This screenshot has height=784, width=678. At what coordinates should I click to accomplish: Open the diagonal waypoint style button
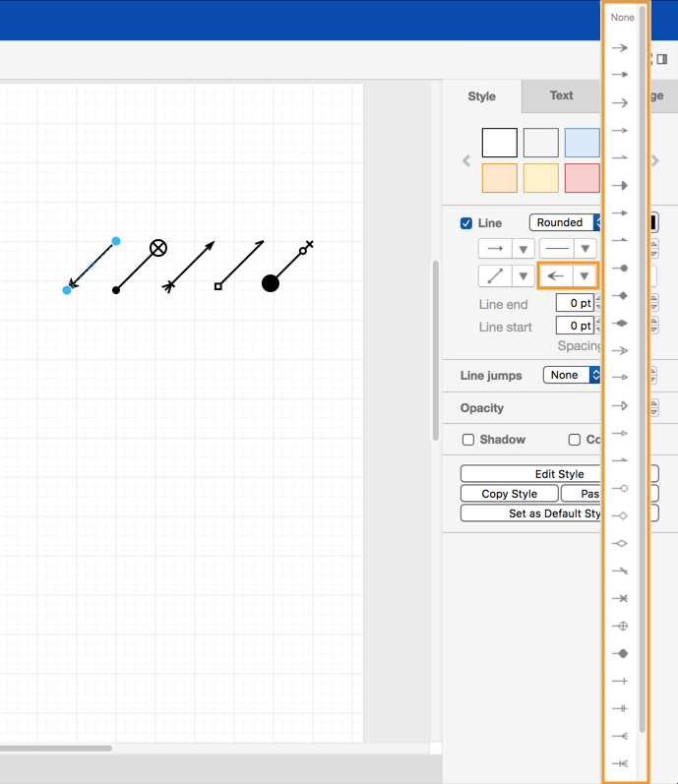495,276
